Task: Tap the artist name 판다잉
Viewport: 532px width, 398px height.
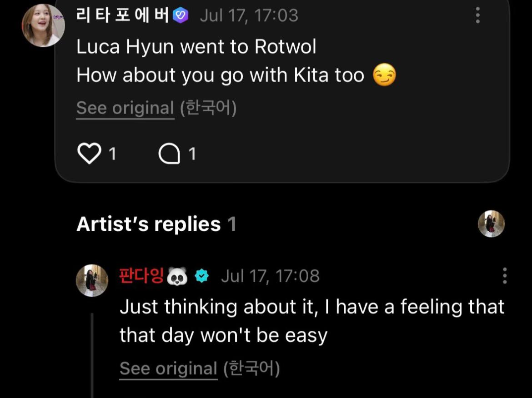Action: click(x=141, y=275)
